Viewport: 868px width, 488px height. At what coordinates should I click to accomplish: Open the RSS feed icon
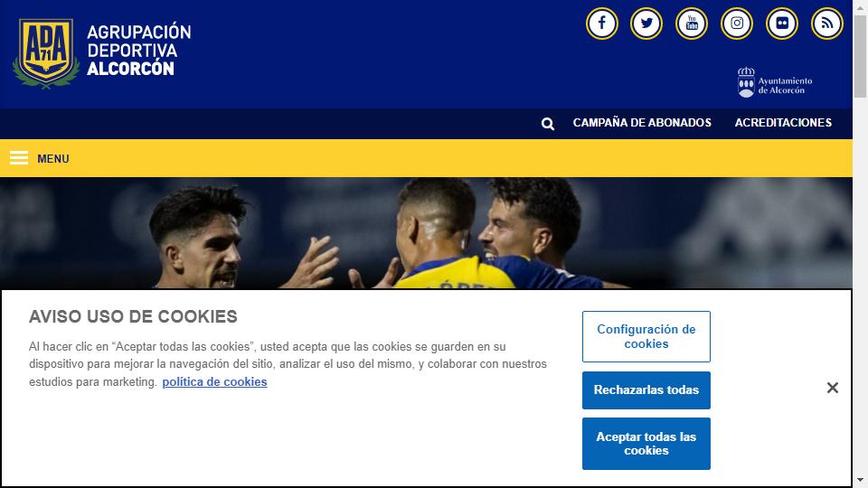coord(827,23)
